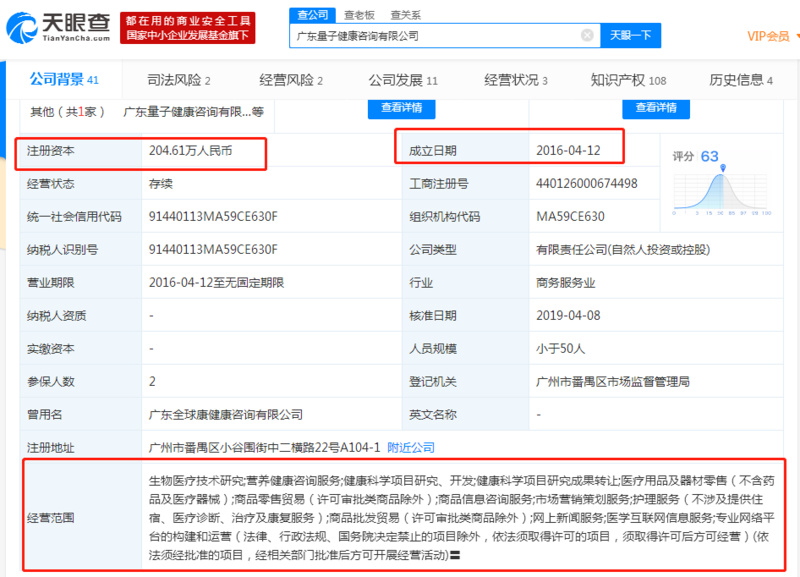The height and width of the screenshot is (577, 800).
Task: Select the industry value 商务服务业
Action: (565, 283)
